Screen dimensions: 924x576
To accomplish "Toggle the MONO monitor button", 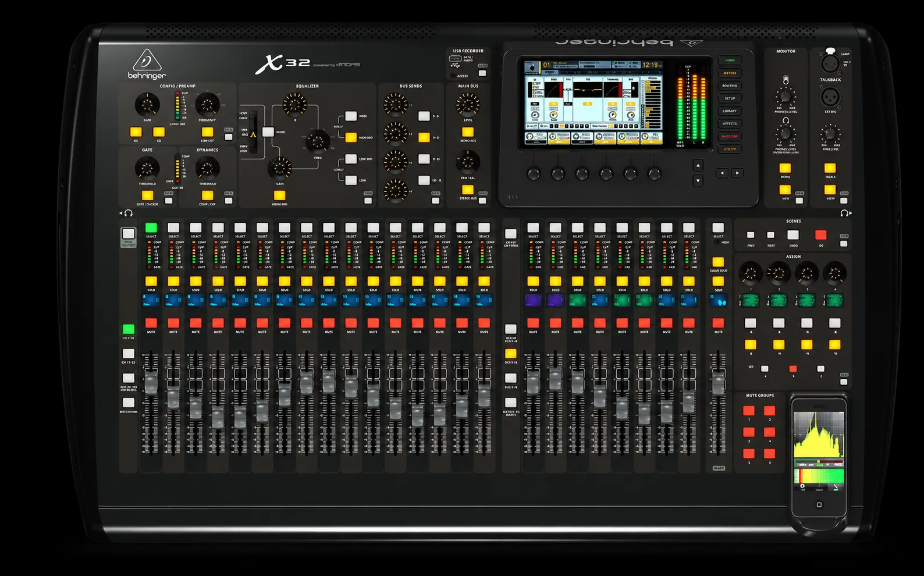I will pos(785,168).
